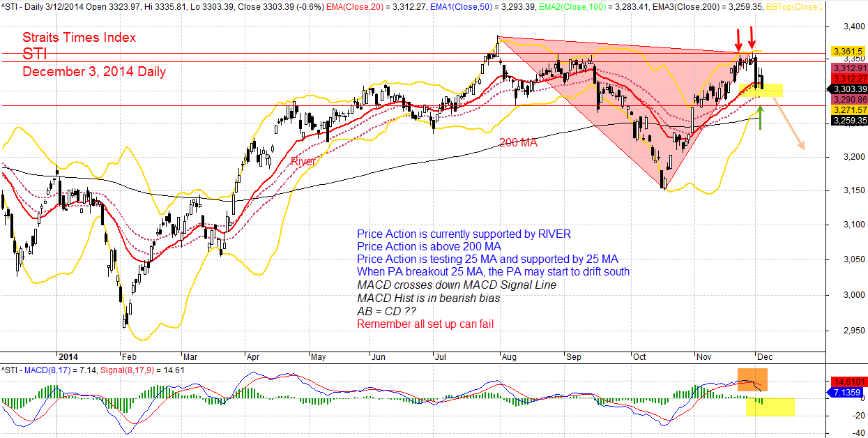Select the "MACD Hist is in bearish bias" note

click(428, 299)
